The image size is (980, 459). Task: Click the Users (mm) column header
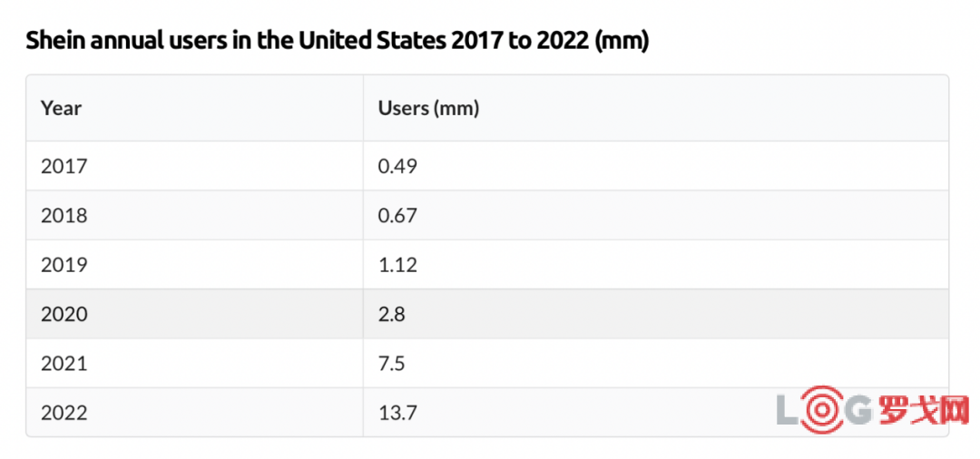[x=428, y=108]
